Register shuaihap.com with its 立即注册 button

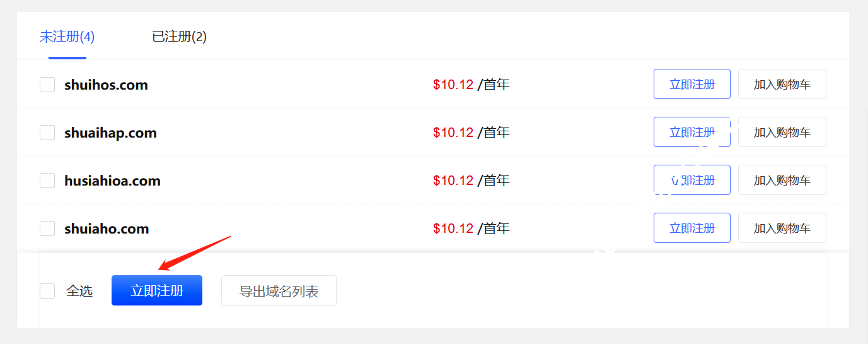[x=692, y=132]
